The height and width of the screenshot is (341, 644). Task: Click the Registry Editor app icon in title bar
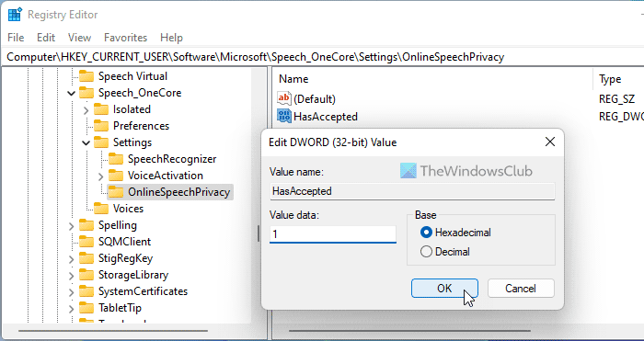tap(15, 15)
